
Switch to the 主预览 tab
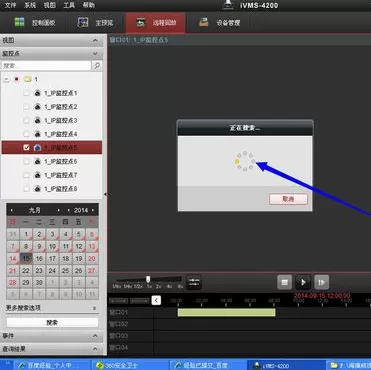point(95,23)
